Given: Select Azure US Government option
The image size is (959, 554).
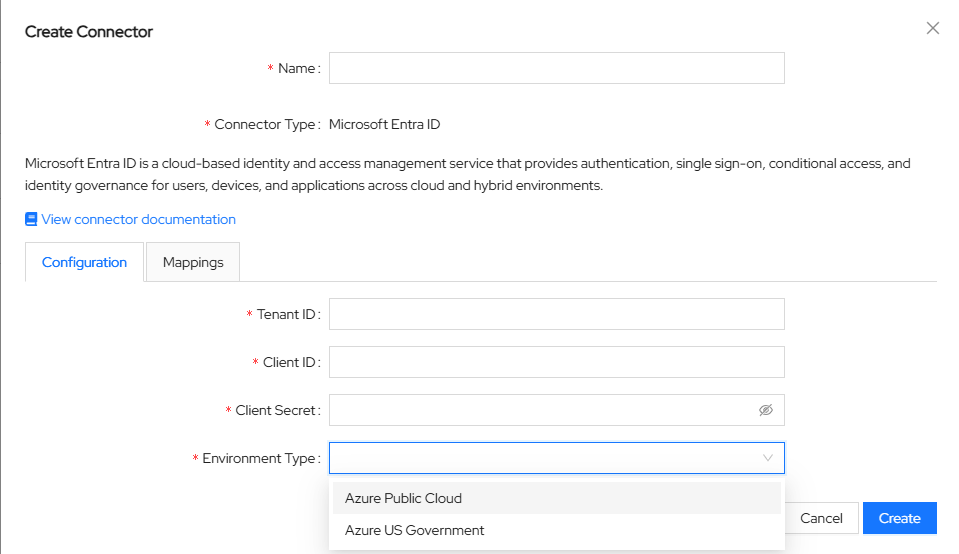Looking at the screenshot, I should (557, 530).
